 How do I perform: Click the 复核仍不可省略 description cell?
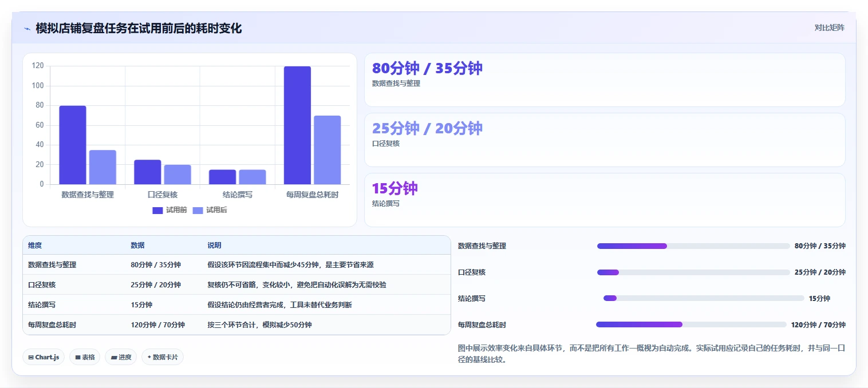click(297, 284)
